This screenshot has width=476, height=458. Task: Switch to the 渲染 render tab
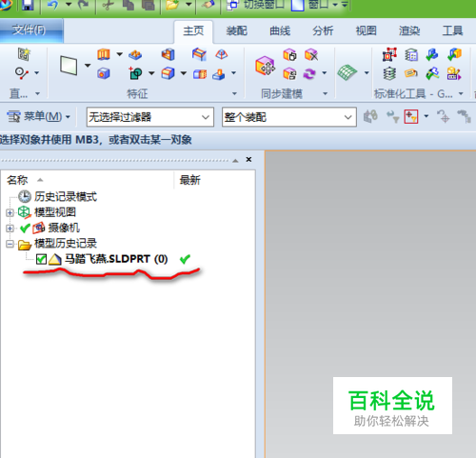409,31
